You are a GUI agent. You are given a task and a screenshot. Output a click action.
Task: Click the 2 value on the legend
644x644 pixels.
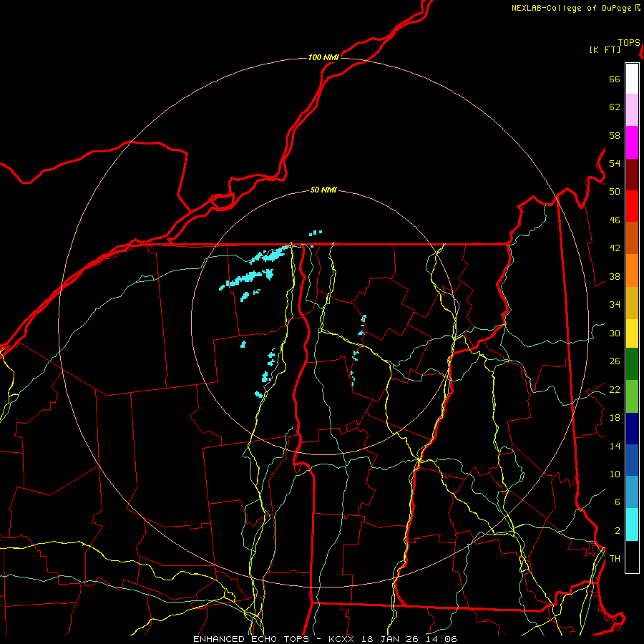tap(618, 531)
